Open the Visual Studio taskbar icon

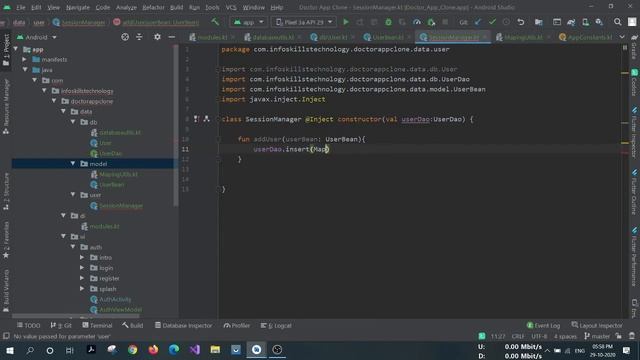195,350
